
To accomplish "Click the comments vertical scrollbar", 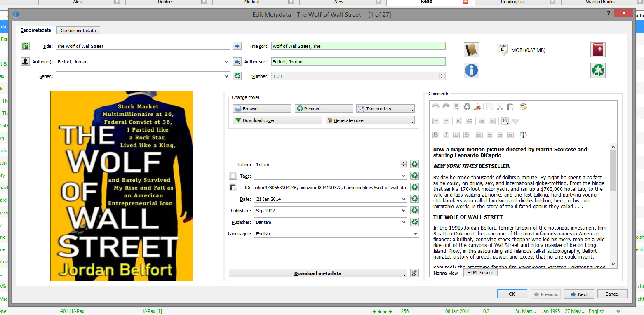I will (x=613, y=205).
